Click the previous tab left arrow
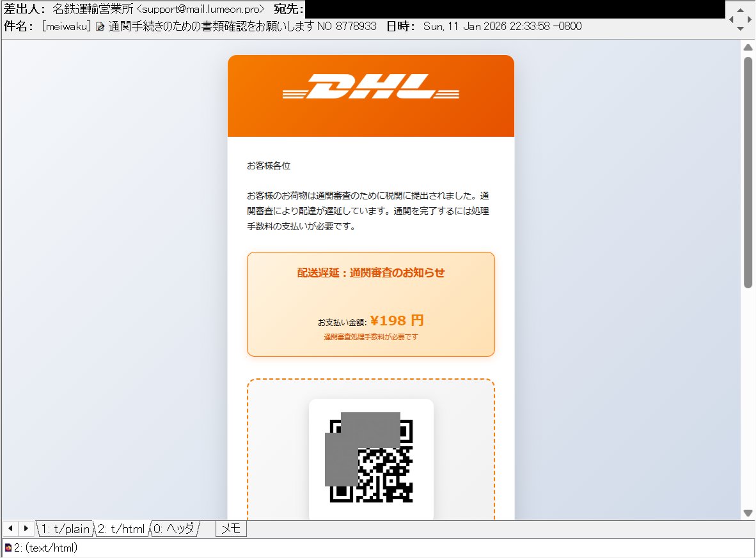Image resolution: width=756 pixels, height=558 pixels. [11, 529]
